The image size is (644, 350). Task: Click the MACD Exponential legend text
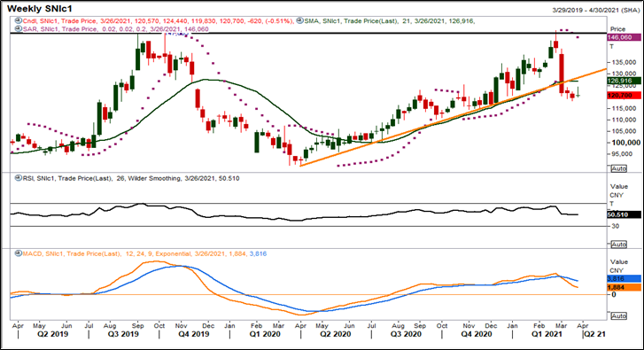[x=144, y=254]
